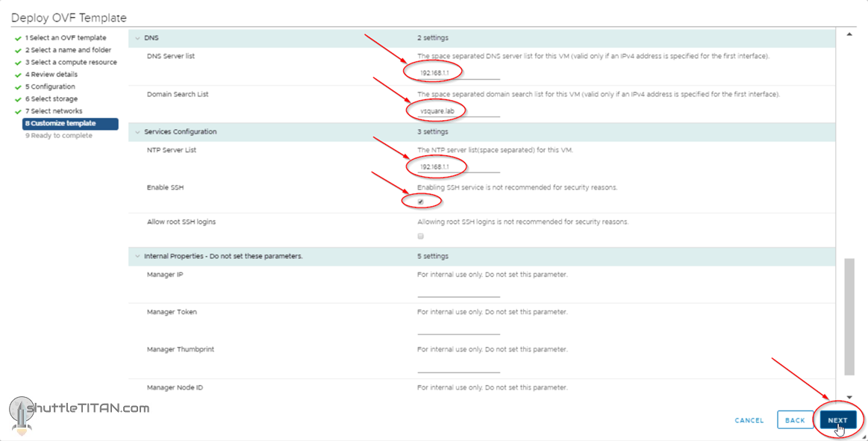This screenshot has width=868, height=441.
Task: Click the DNS Server list input field
Action: tap(458, 72)
